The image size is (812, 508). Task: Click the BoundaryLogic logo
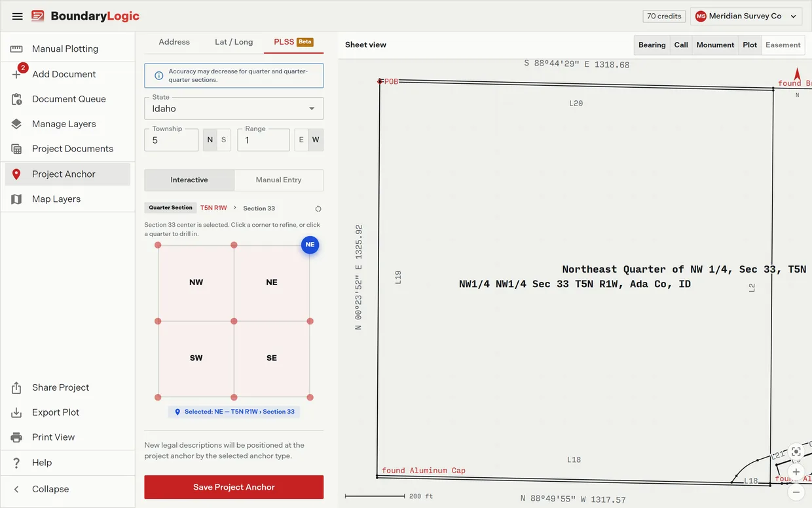pos(85,16)
